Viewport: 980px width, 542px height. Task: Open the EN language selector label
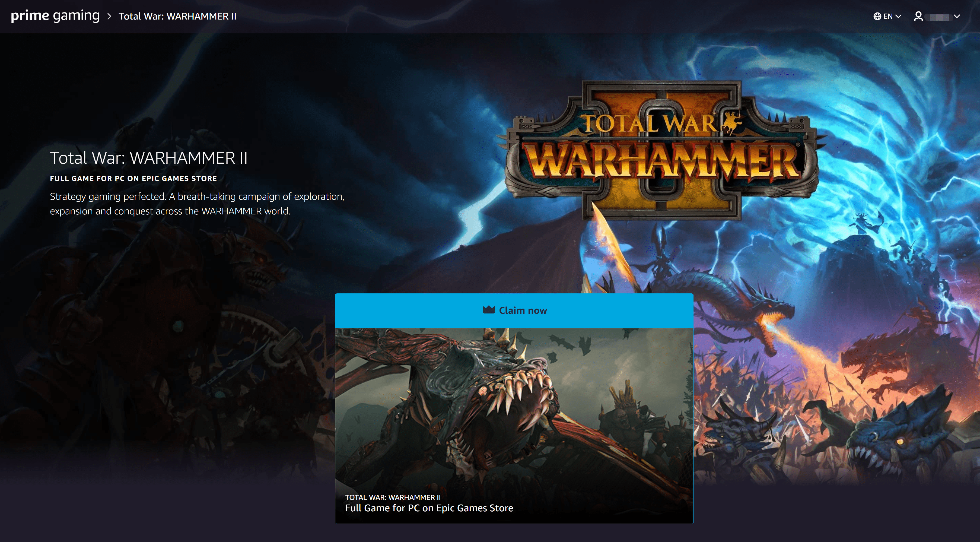pyautogui.click(x=888, y=16)
